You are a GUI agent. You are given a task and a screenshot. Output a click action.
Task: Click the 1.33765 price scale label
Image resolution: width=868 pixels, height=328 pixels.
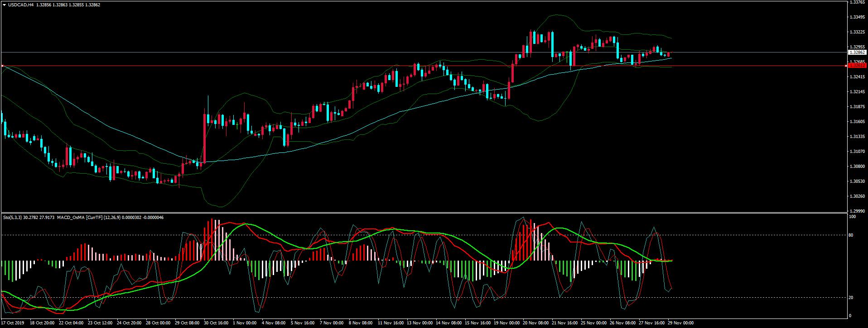click(858, 2)
